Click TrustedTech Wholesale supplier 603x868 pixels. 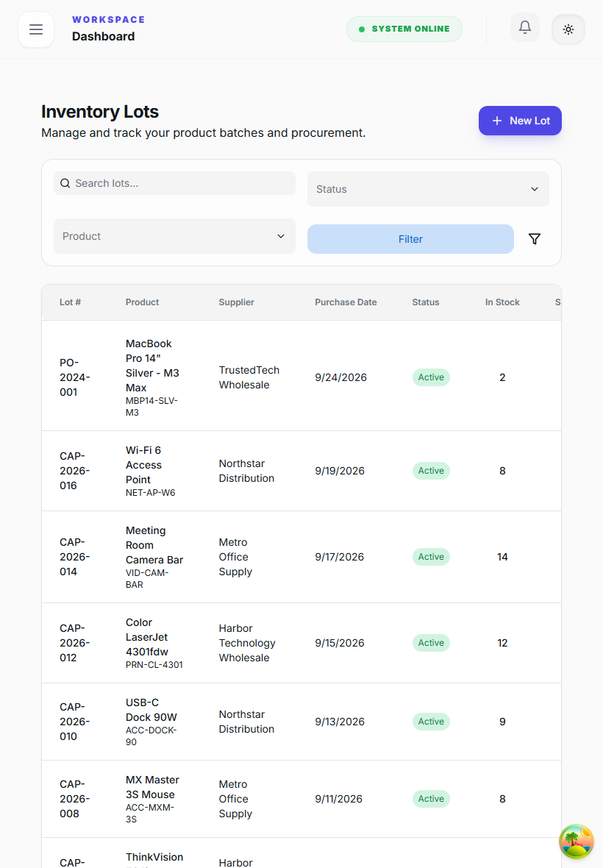pyautogui.click(x=249, y=377)
